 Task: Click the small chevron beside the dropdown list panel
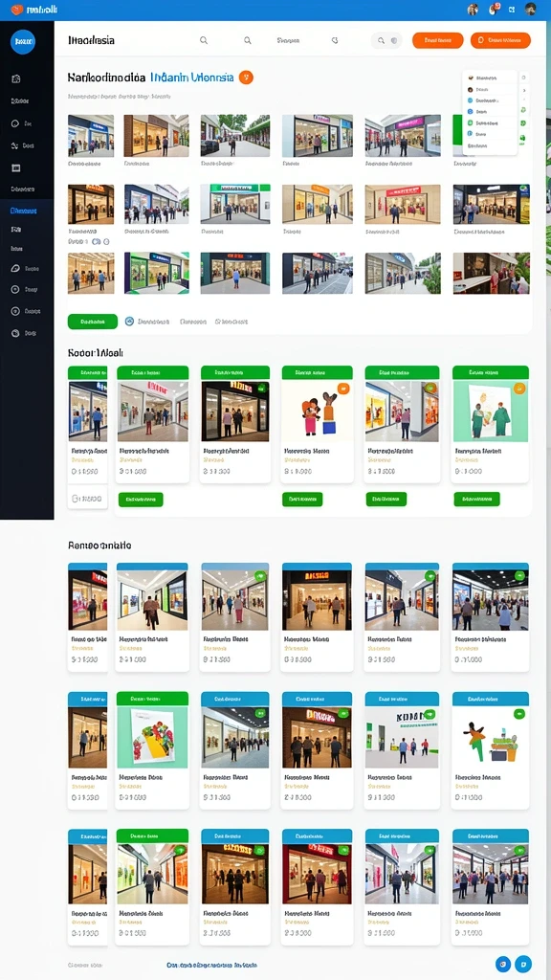(x=523, y=91)
